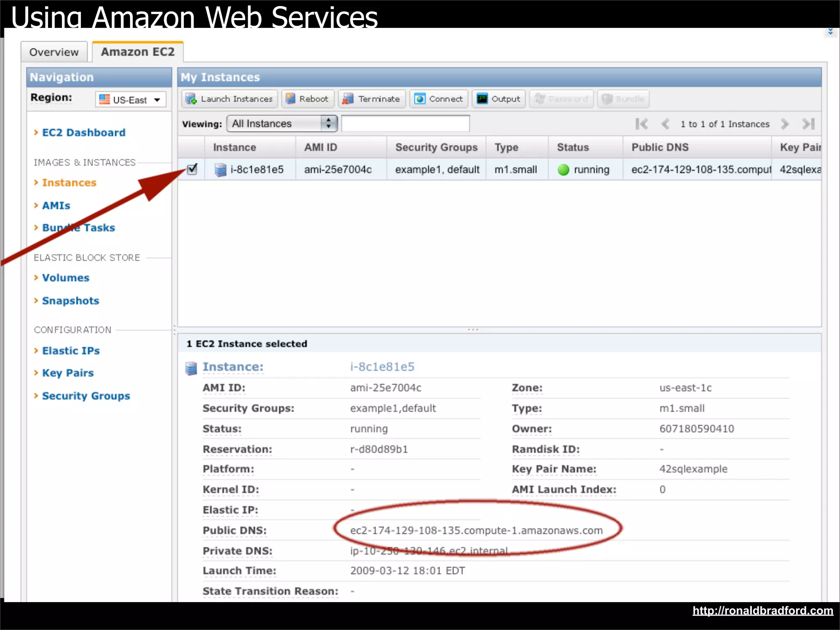This screenshot has width=840, height=630.
Task: Click the greyed Bundle button
Action: pos(623,99)
